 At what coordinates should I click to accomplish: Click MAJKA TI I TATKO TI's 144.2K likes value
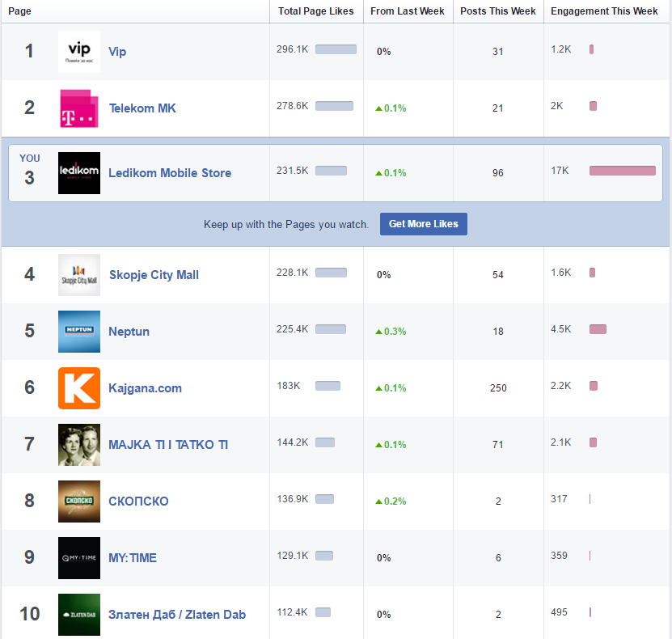(x=292, y=442)
